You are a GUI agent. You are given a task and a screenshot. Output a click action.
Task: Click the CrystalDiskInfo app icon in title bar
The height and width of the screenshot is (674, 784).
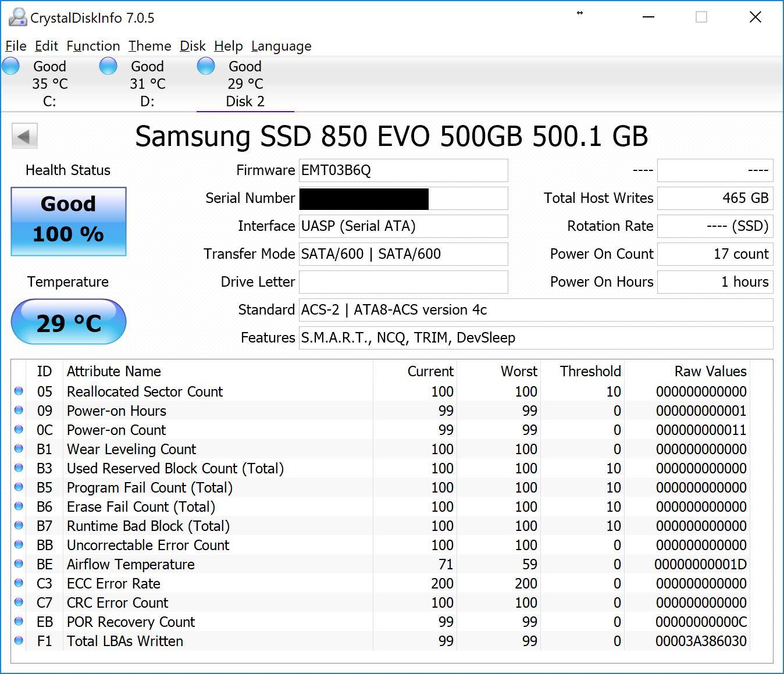17,17
